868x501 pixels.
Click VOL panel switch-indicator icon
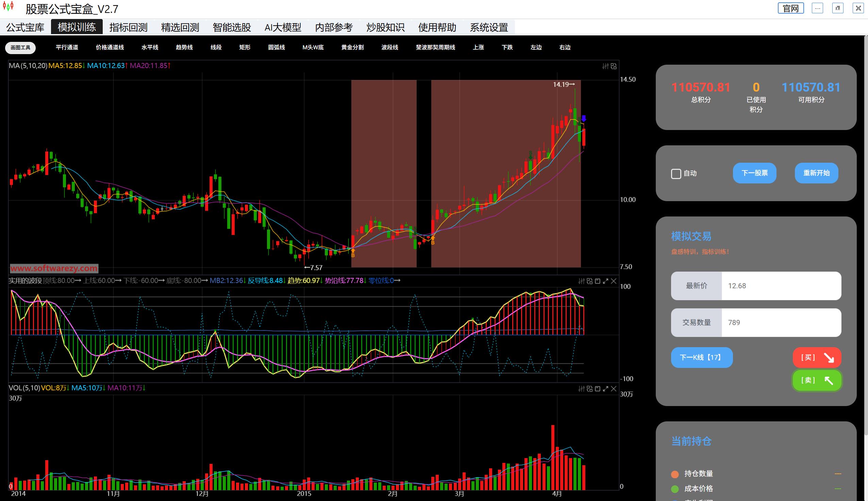click(x=589, y=388)
